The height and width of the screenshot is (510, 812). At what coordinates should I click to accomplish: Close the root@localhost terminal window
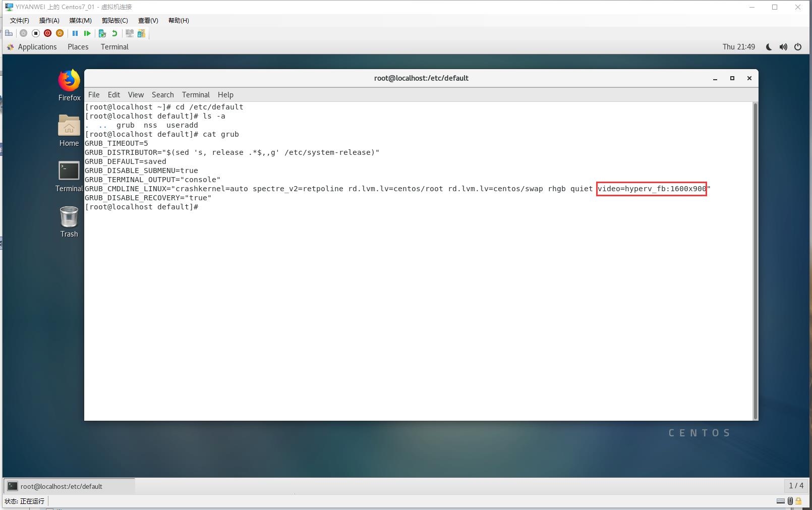[x=749, y=78]
